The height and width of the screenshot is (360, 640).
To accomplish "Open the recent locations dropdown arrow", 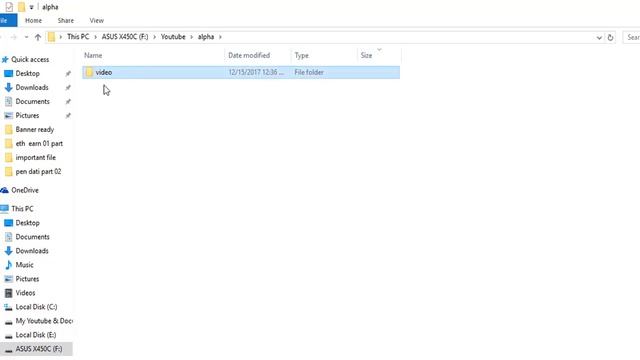I will click(x=26, y=37).
